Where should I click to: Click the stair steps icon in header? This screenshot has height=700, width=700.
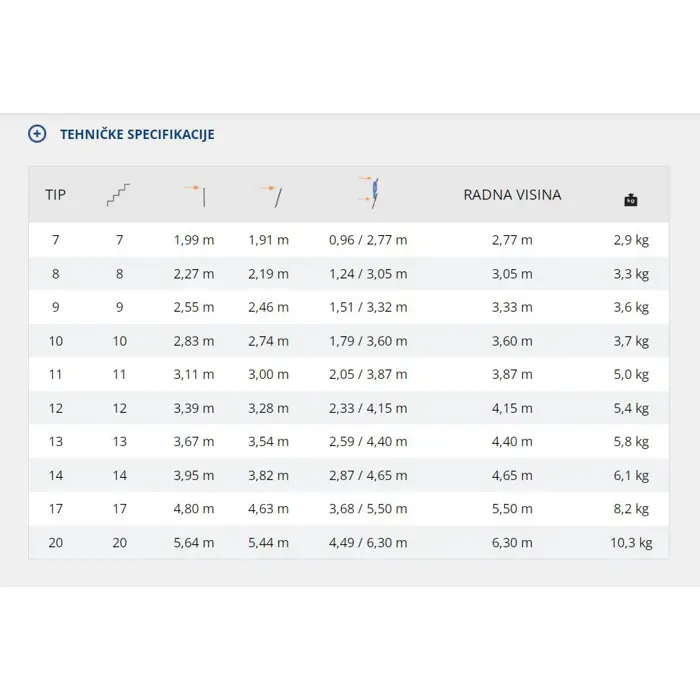click(x=119, y=194)
